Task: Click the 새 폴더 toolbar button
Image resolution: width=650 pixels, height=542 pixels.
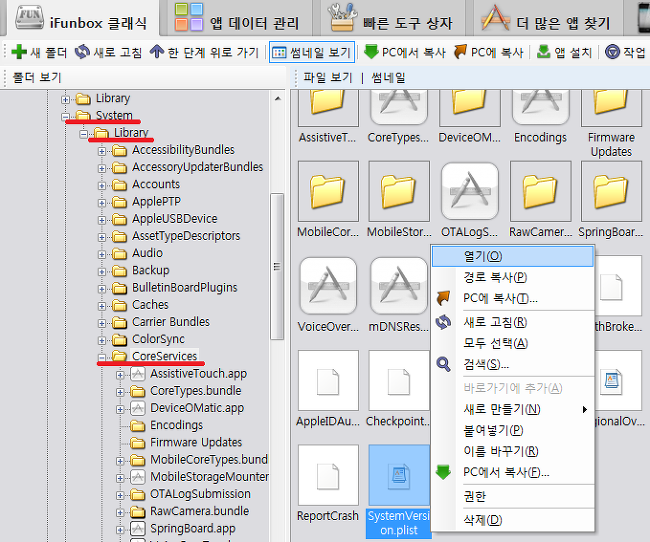Action: point(39,52)
